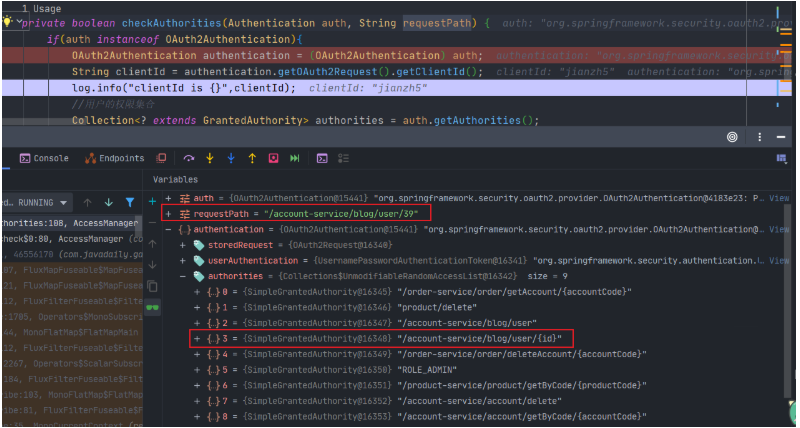Click the Drop Frame pink icon
This screenshot has width=800, height=428.
click(273, 159)
